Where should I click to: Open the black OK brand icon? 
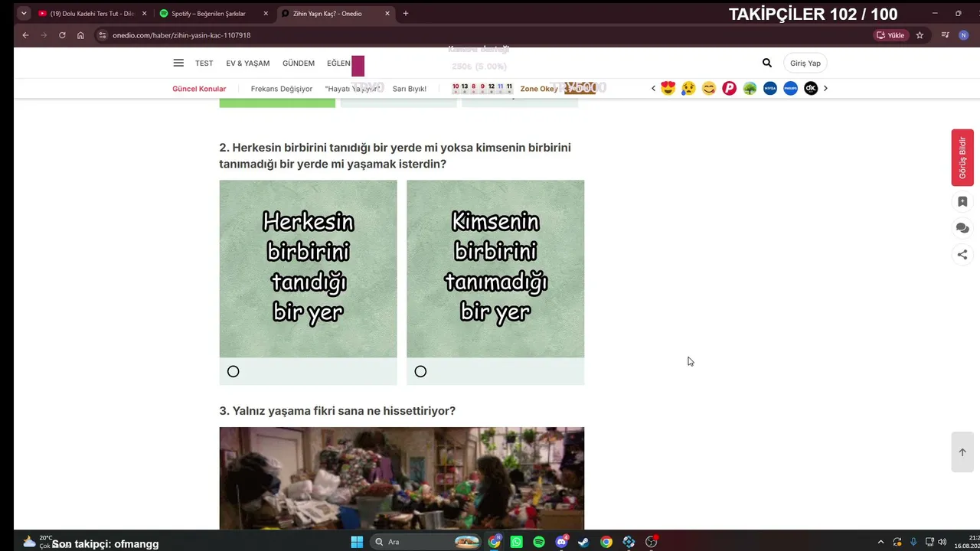pos(811,88)
